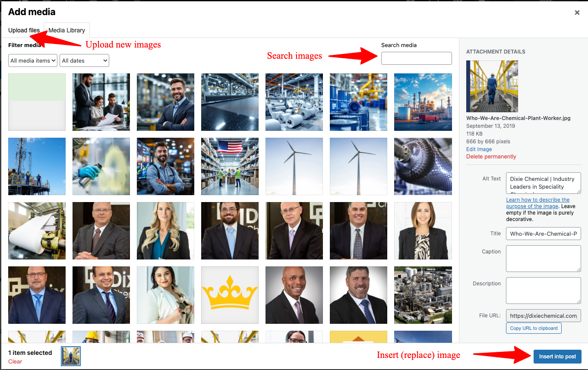Viewport: 588px width, 370px height.
Task: Select the refinery sunset sky thumbnail
Action: pyautogui.click(x=423, y=102)
